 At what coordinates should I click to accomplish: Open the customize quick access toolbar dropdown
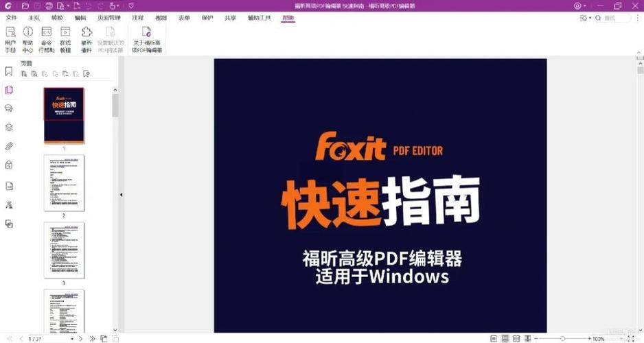point(131,6)
